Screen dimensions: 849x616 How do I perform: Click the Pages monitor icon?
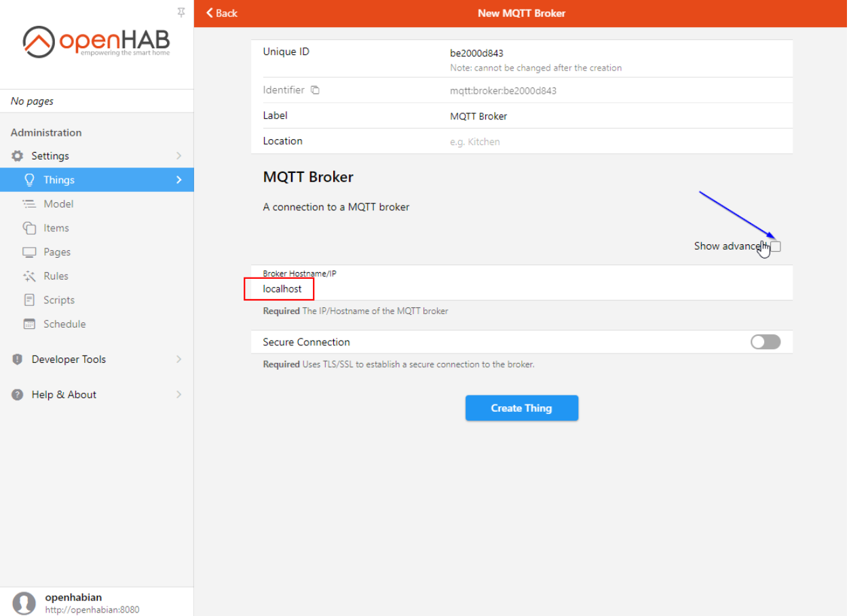click(x=28, y=252)
